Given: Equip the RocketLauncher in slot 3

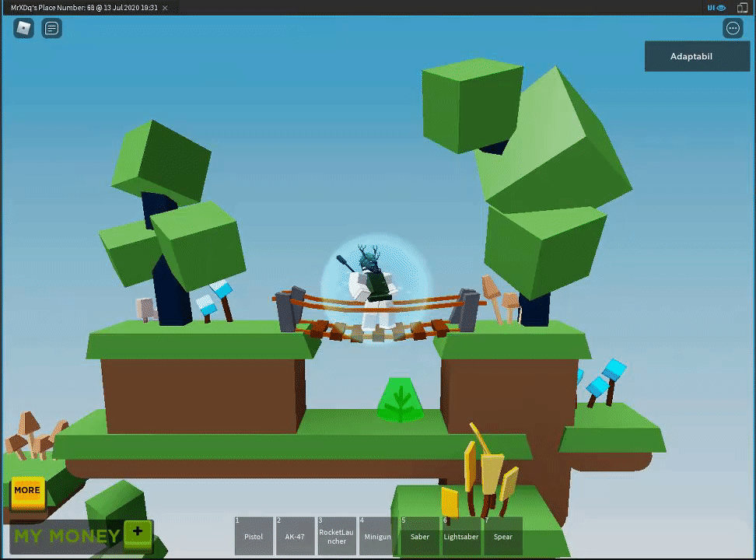Looking at the screenshot, I should click(337, 536).
